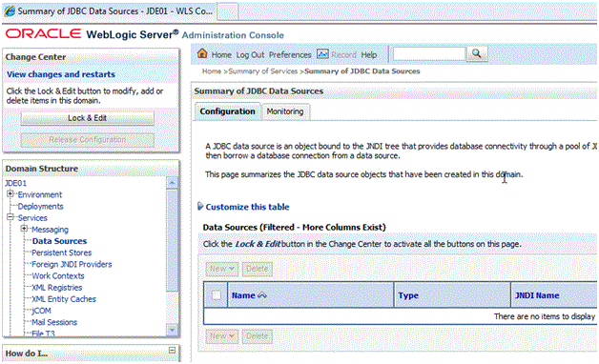Open the lower New dropdown button

(221, 336)
